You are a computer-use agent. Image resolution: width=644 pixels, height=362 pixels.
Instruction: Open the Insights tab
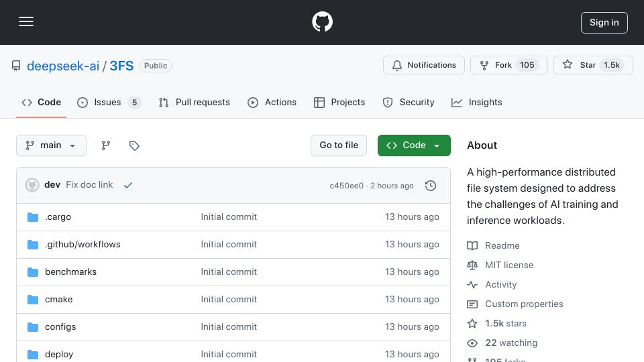tap(476, 102)
